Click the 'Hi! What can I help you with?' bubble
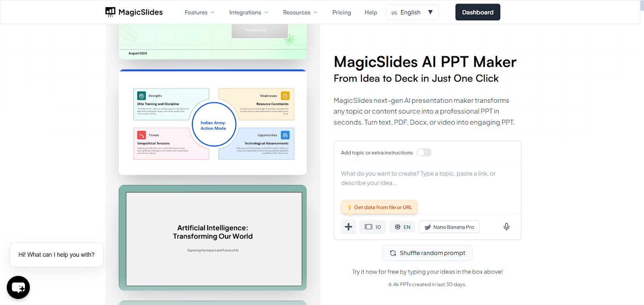This screenshot has height=305, width=644. (56, 255)
